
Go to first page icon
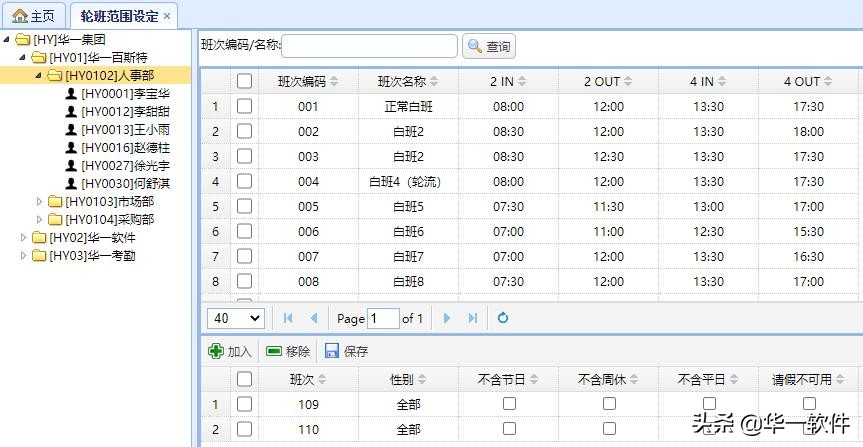coord(287,318)
